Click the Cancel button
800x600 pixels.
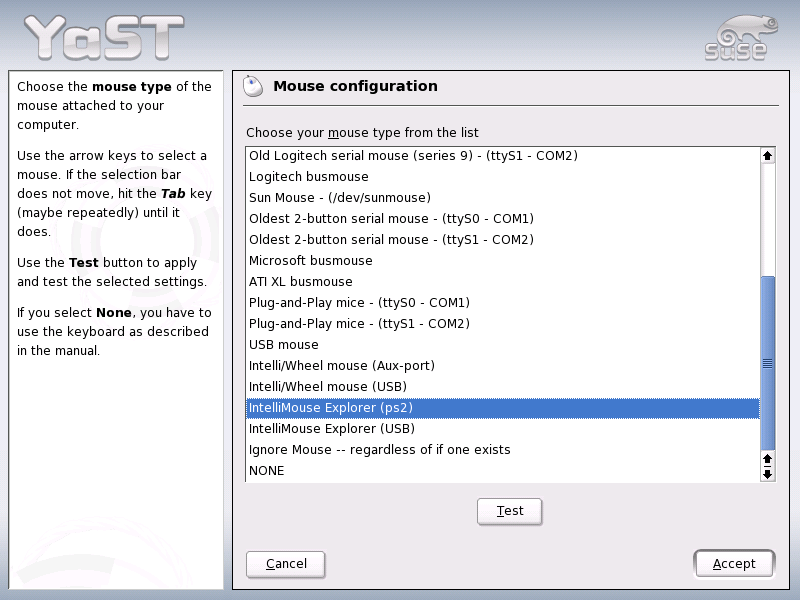(286, 564)
